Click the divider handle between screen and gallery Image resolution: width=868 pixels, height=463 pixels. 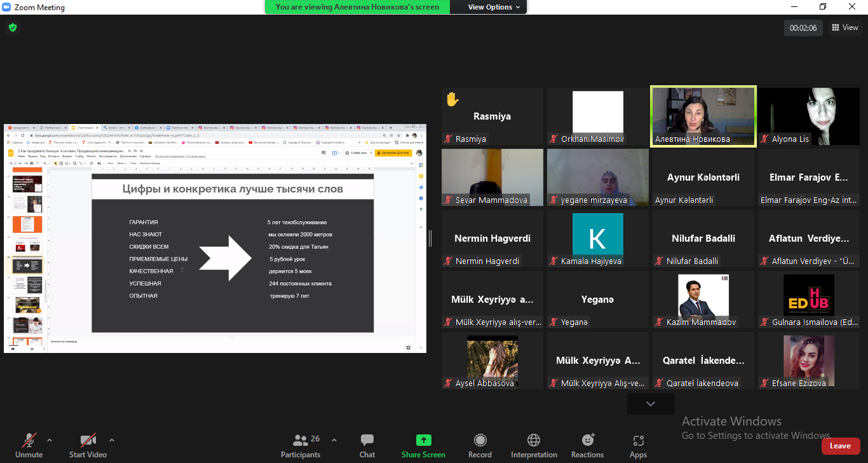pos(430,238)
